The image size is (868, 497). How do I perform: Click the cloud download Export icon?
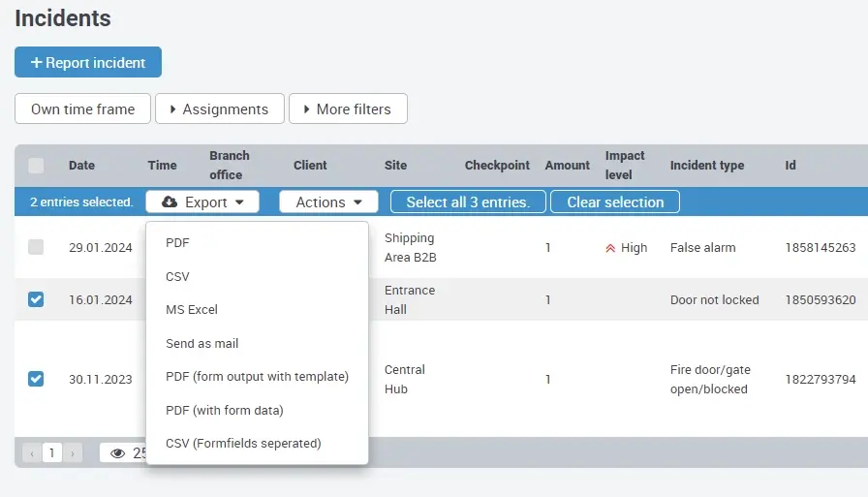click(x=170, y=202)
